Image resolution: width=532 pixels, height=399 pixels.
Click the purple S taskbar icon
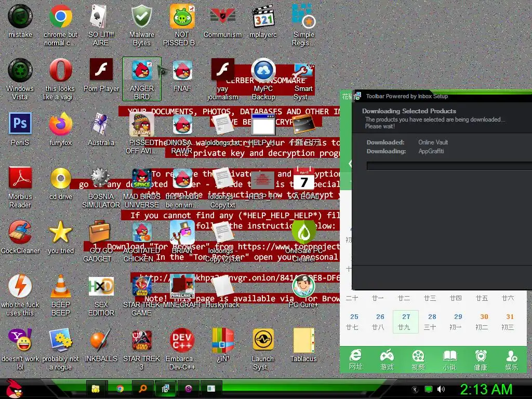click(188, 389)
